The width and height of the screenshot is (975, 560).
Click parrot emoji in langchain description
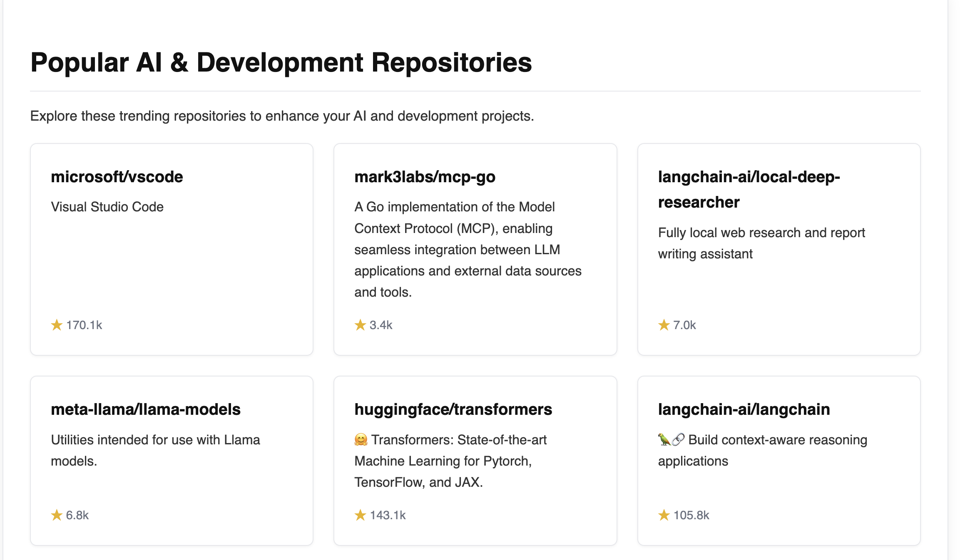pyautogui.click(x=664, y=440)
